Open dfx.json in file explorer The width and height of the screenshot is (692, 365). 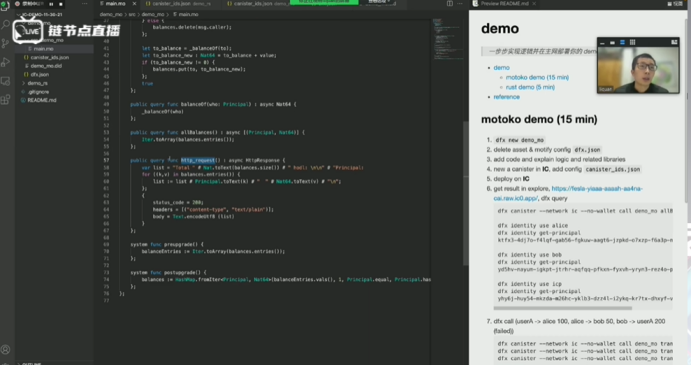click(40, 75)
